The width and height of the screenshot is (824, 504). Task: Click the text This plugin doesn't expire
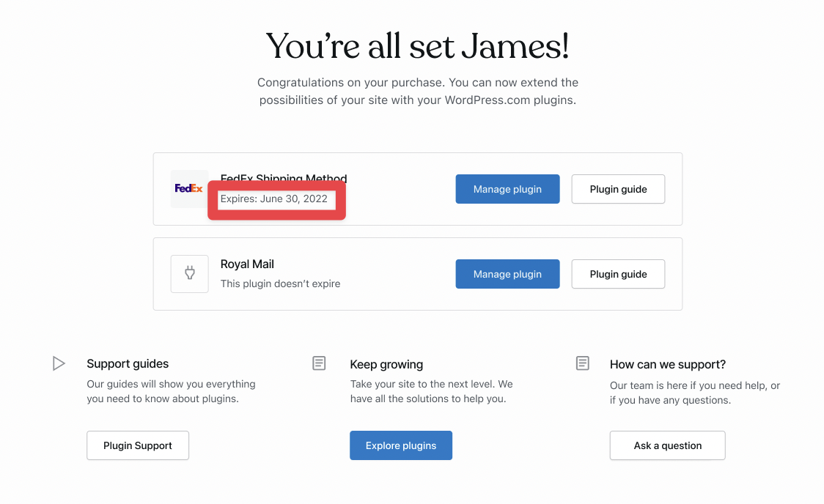pos(281,283)
